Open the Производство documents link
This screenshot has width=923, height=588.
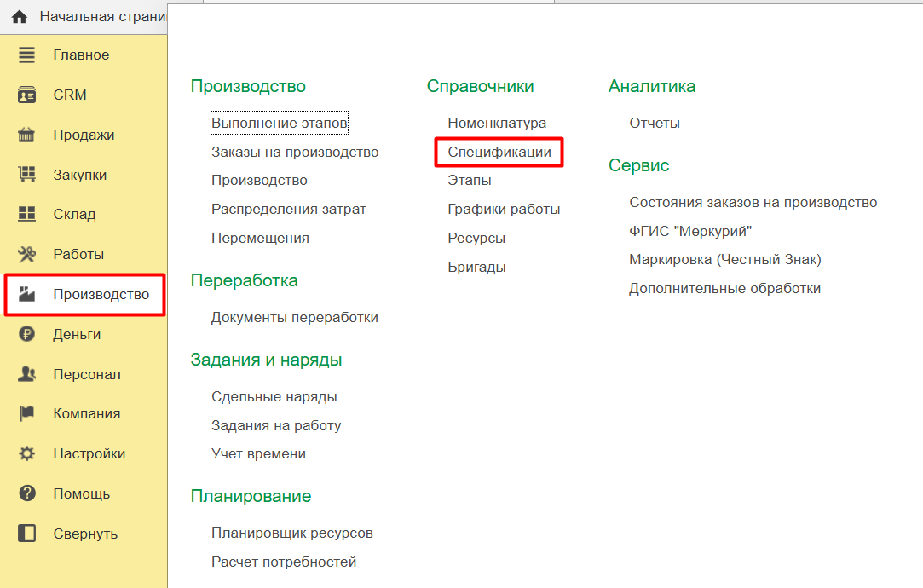tap(259, 180)
